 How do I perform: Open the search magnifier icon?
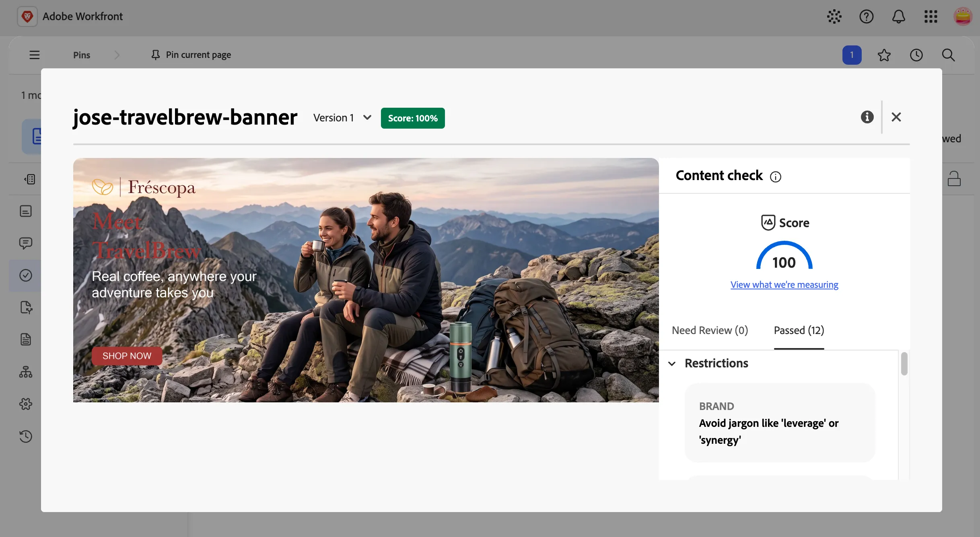coord(948,55)
